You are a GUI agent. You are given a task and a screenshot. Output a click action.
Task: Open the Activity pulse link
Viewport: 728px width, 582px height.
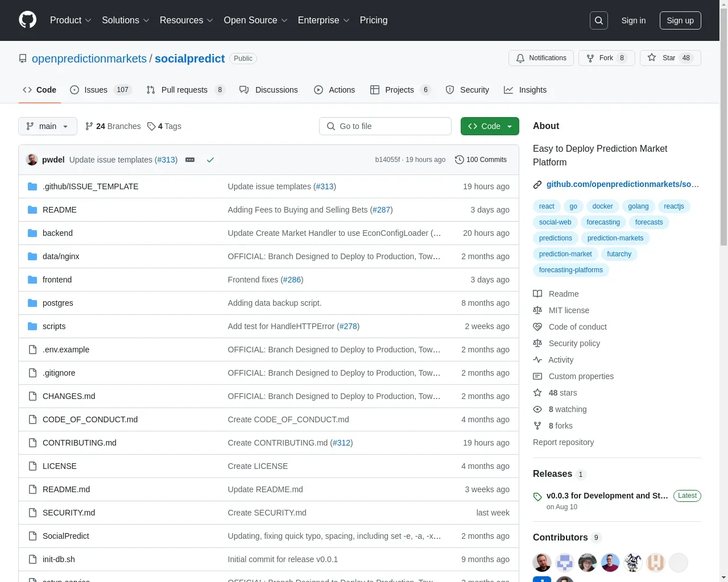click(553, 360)
